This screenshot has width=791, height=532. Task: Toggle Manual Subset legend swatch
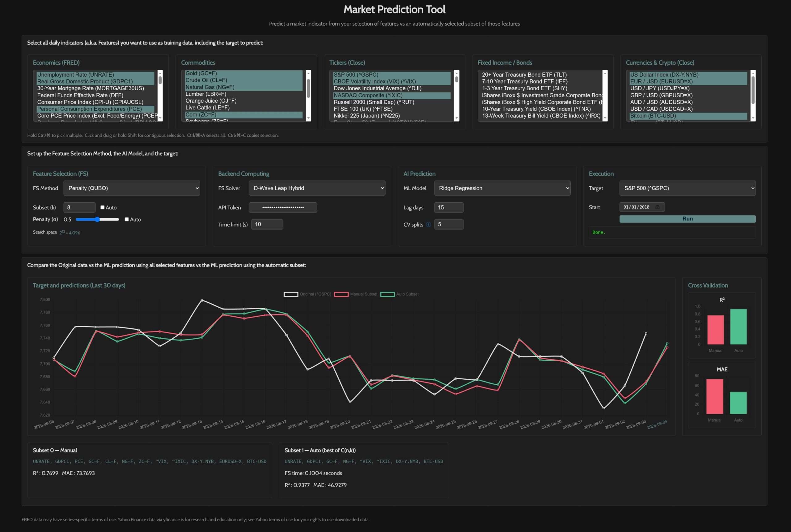click(341, 294)
